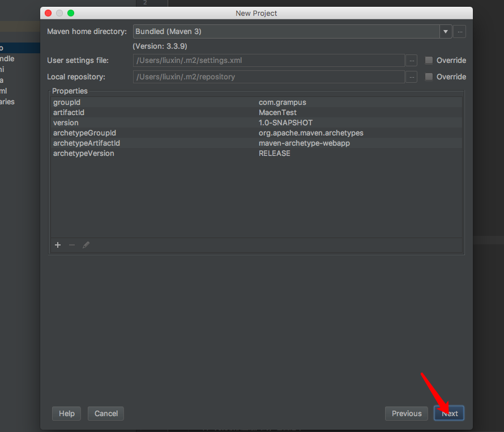Viewport: 504px width, 432px height.
Task: Browse for the Local repository folder
Action: coord(412,77)
